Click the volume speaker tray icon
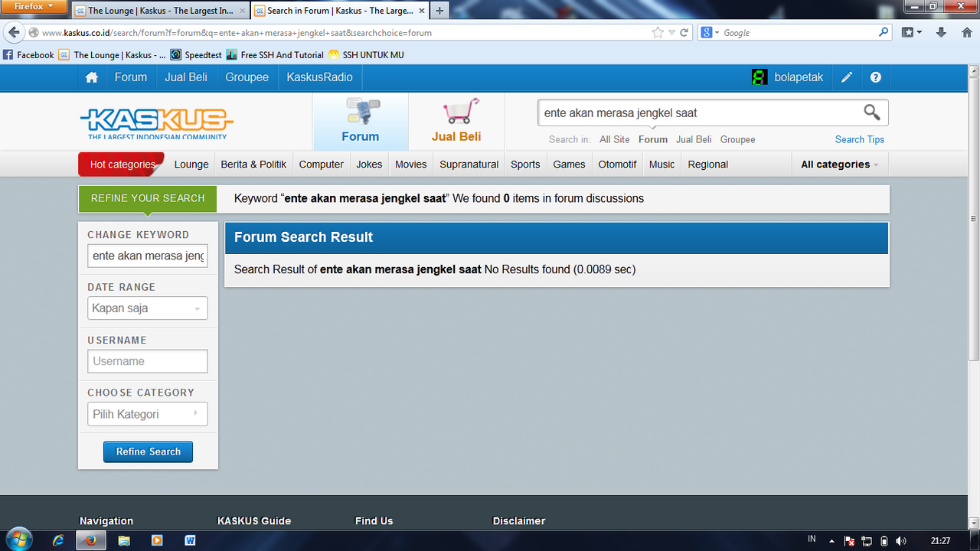Image resolution: width=980 pixels, height=551 pixels. (x=901, y=541)
